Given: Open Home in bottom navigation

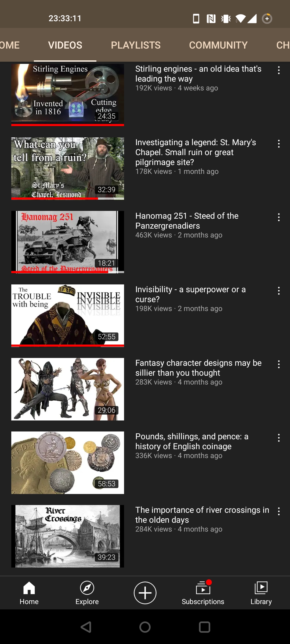Looking at the screenshot, I should coord(29,593).
